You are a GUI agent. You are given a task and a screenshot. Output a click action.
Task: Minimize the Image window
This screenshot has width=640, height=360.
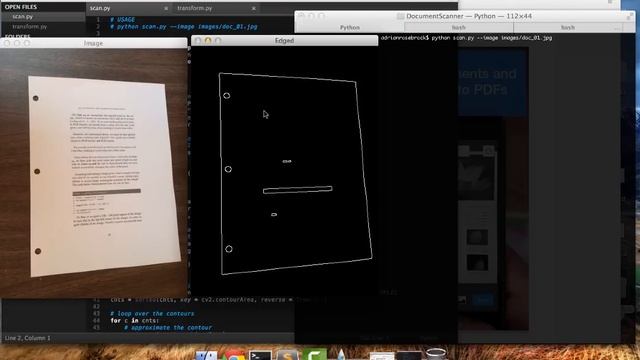point(17,43)
